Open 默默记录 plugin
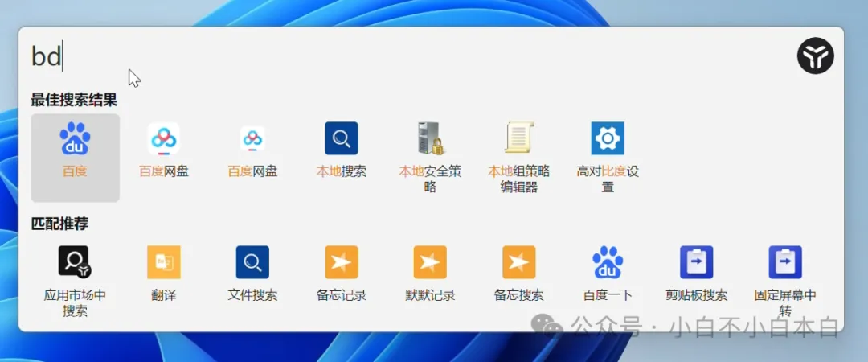 click(x=429, y=274)
